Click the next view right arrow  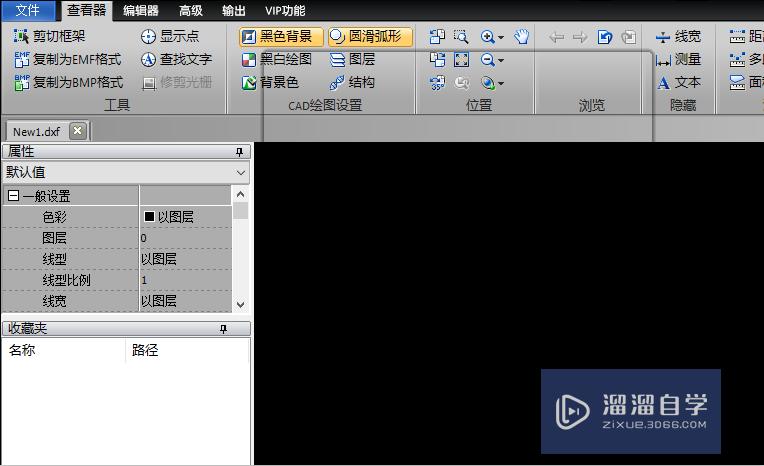point(580,37)
